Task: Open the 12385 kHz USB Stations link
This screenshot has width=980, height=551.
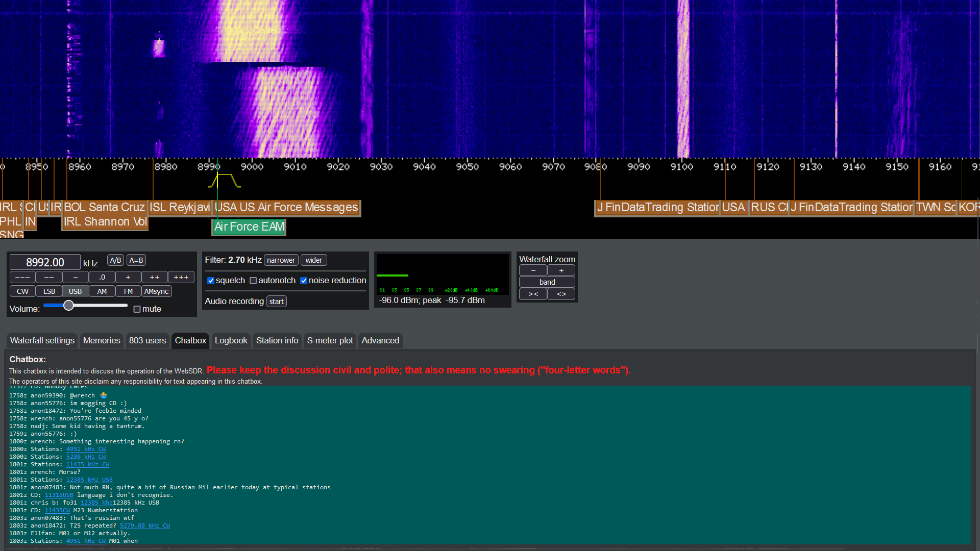Action: (x=89, y=480)
